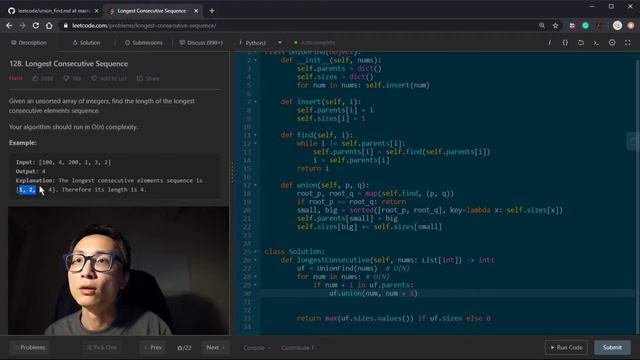Close the GitHub union_find.md tab
The height and width of the screenshot is (360, 640).
(96, 11)
